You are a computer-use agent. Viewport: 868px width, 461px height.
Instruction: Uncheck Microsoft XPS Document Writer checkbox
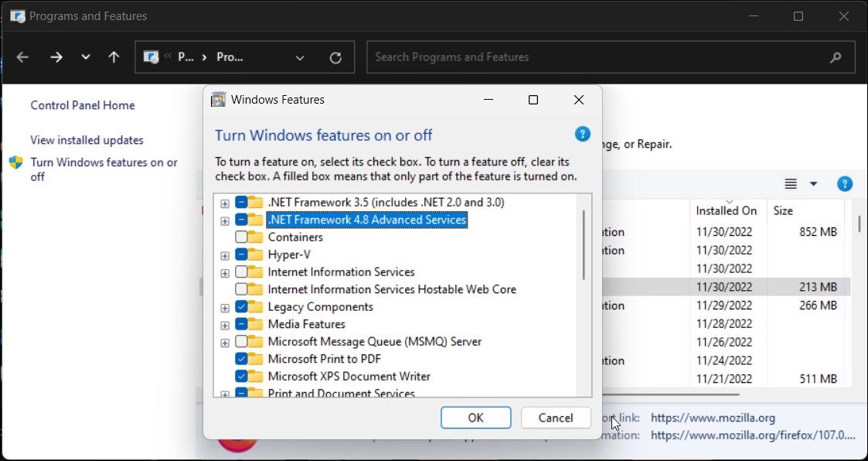click(241, 376)
